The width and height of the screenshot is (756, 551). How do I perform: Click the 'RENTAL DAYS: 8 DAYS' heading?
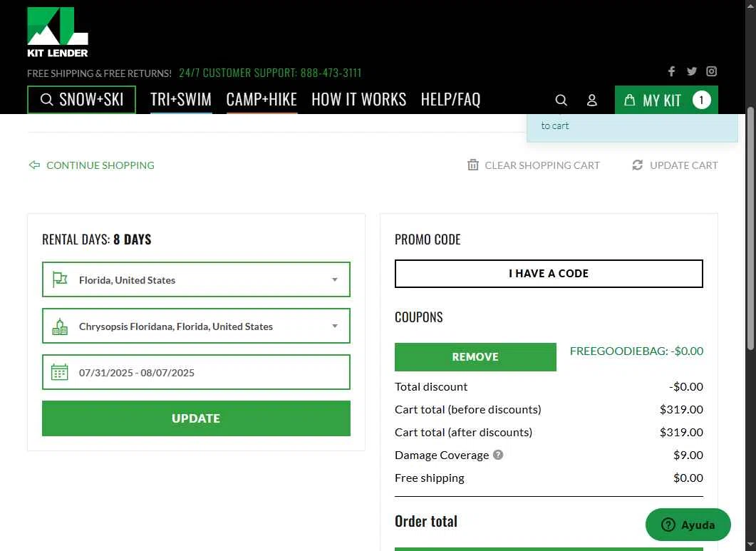(x=96, y=240)
